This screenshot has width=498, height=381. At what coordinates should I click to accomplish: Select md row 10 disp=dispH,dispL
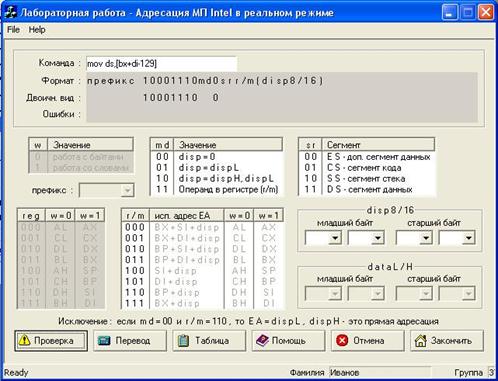click(217, 179)
